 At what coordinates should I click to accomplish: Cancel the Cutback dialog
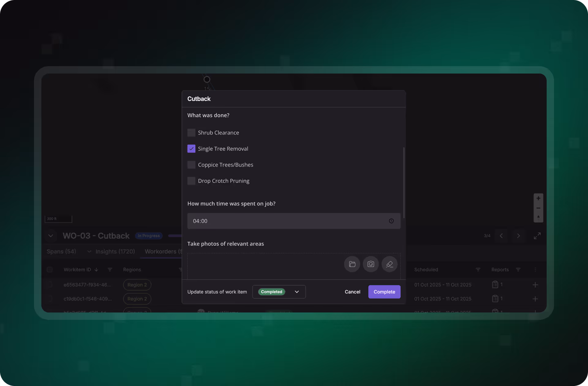(352, 292)
